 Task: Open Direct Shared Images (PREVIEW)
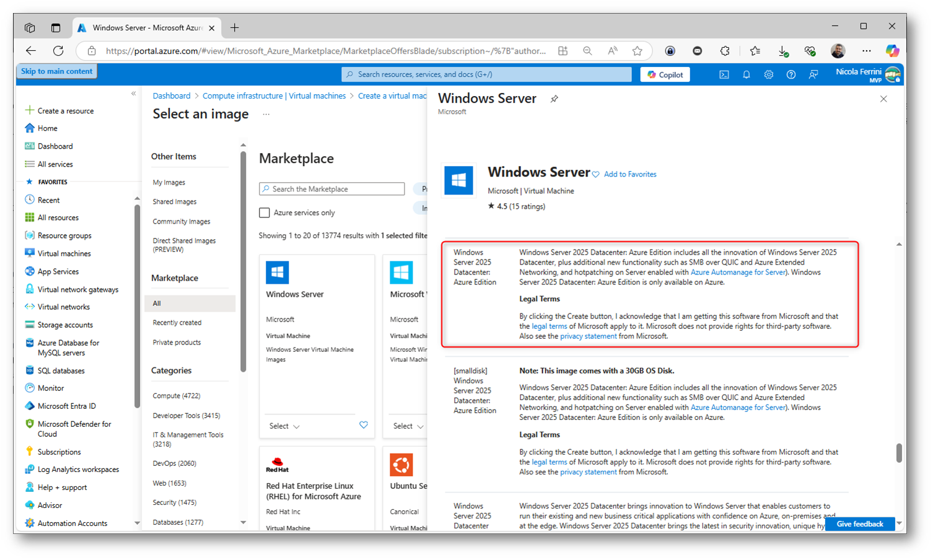[184, 245]
